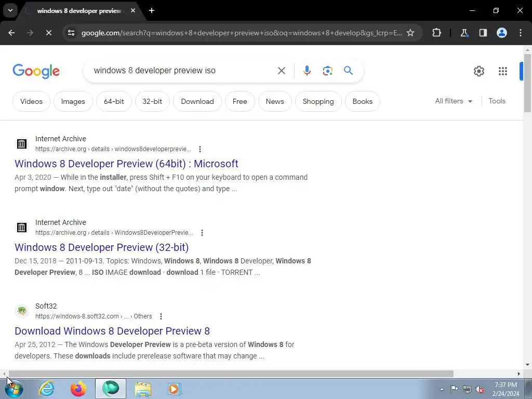This screenshot has width=532, height=399.
Task: Apply the 32-bit filter chip
Action: pos(152,101)
